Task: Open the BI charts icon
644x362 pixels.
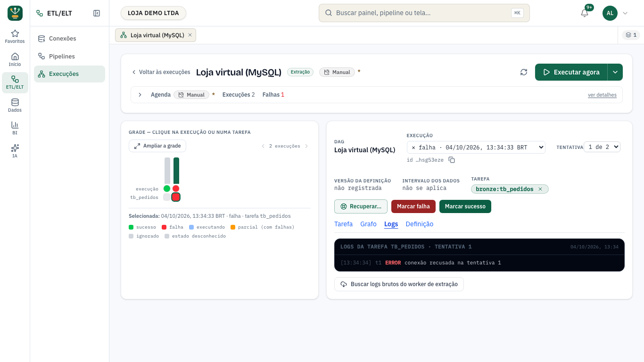Action: tap(15, 128)
